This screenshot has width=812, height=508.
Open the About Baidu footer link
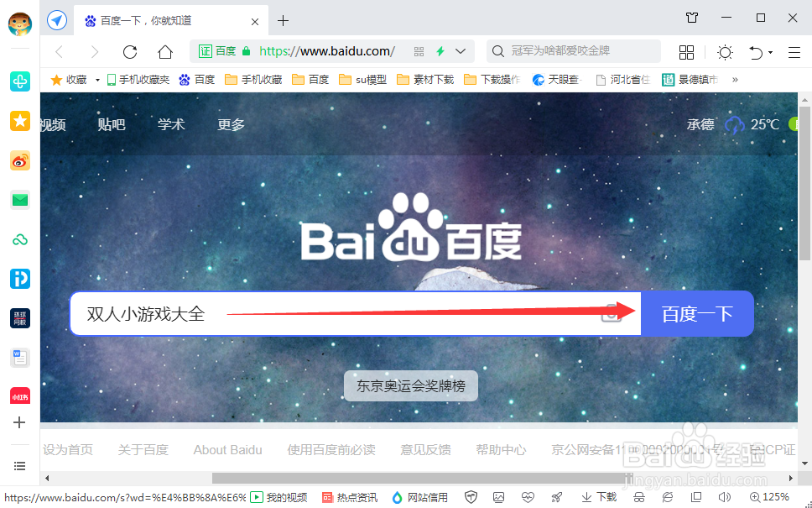[228, 450]
